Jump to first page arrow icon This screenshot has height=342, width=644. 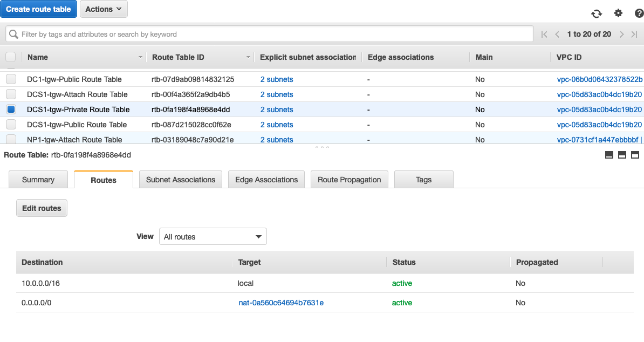click(544, 34)
